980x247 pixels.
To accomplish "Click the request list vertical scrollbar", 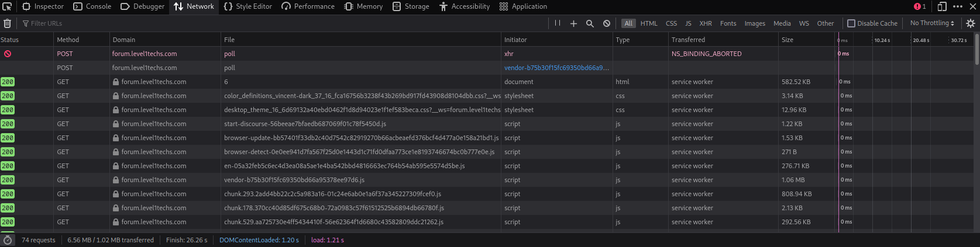I will tap(976, 50).
